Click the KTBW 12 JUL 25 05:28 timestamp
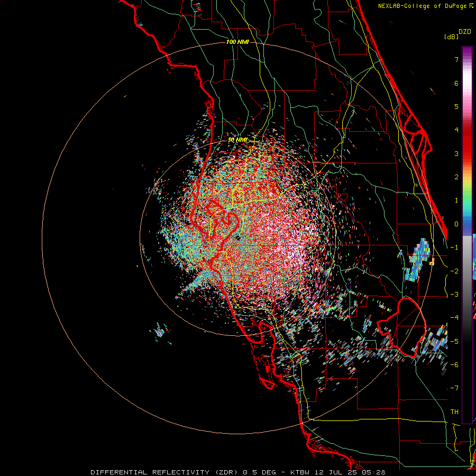 [338, 472]
